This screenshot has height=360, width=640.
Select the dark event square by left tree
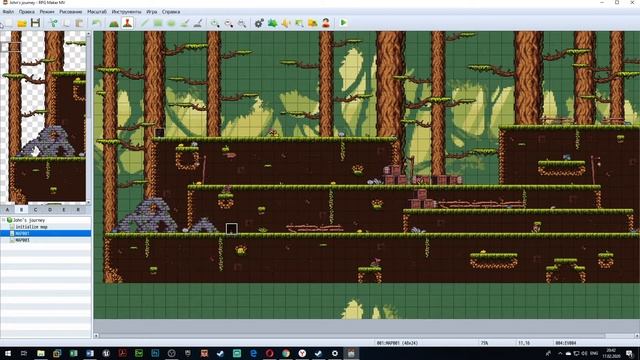(160, 132)
